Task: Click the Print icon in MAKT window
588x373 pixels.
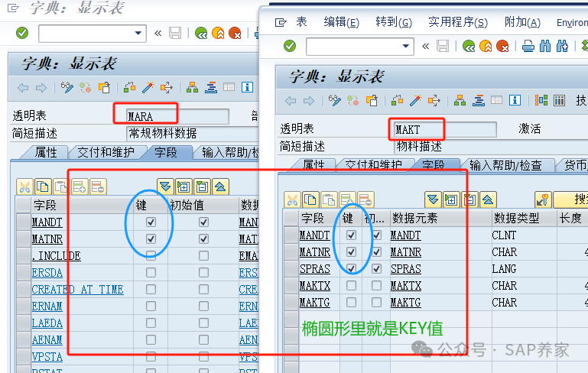Action: point(528,47)
